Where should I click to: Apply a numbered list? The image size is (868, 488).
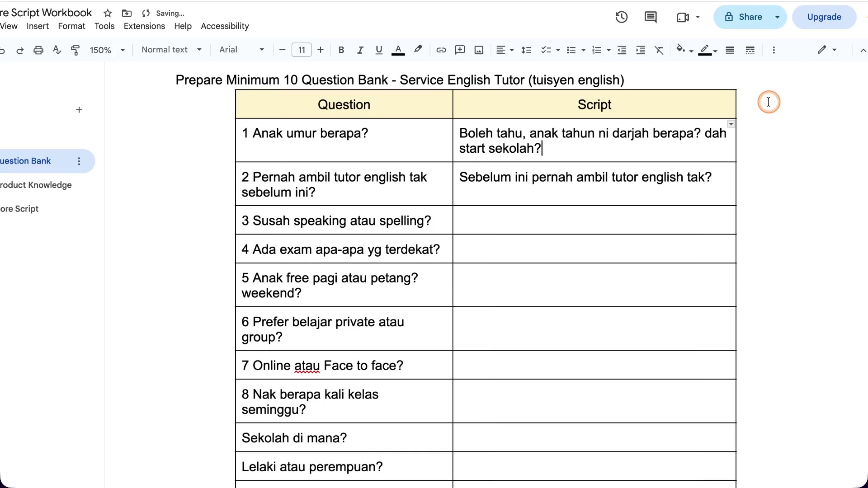596,50
